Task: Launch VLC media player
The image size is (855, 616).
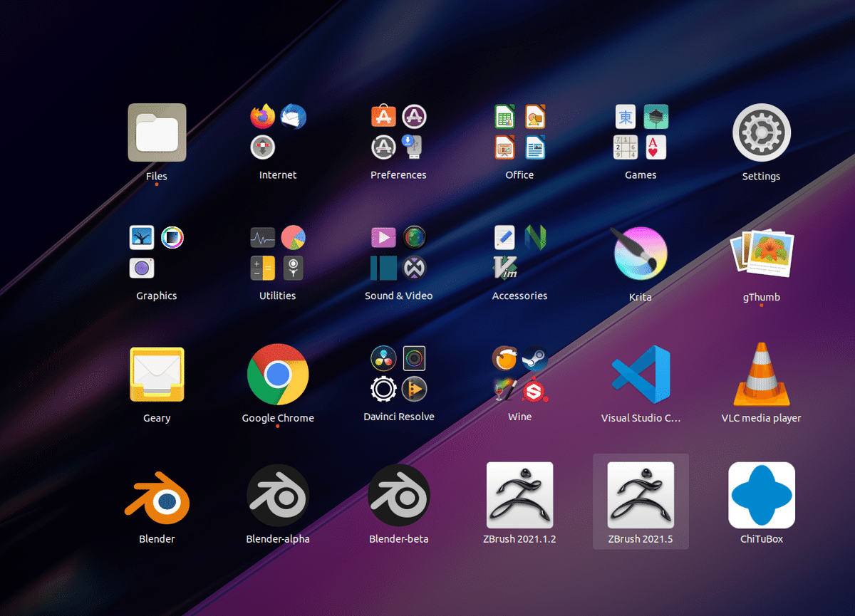Action: (x=762, y=375)
